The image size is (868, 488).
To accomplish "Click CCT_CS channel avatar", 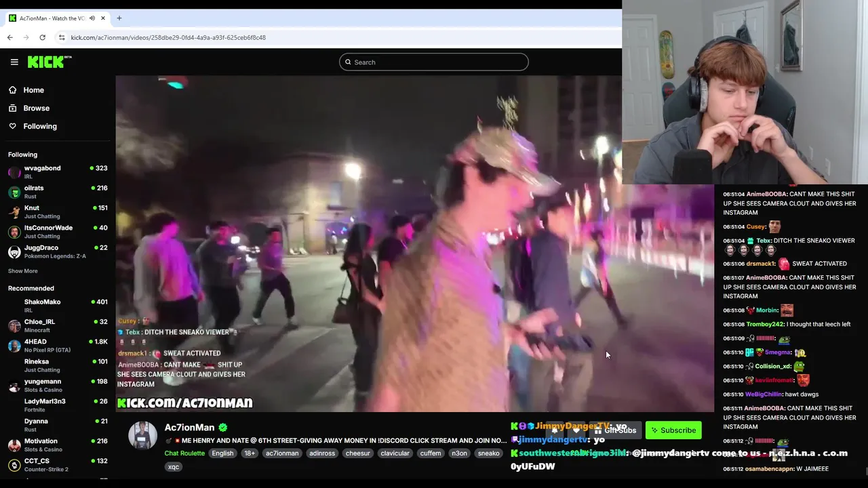I will point(14,465).
